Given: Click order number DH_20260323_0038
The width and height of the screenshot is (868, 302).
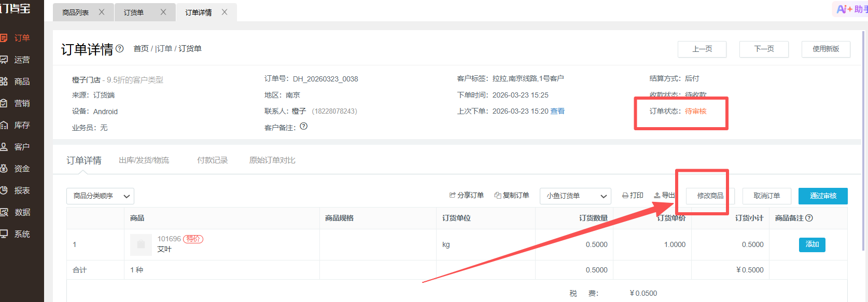Looking at the screenshot, I should click(x=326, y=79).
